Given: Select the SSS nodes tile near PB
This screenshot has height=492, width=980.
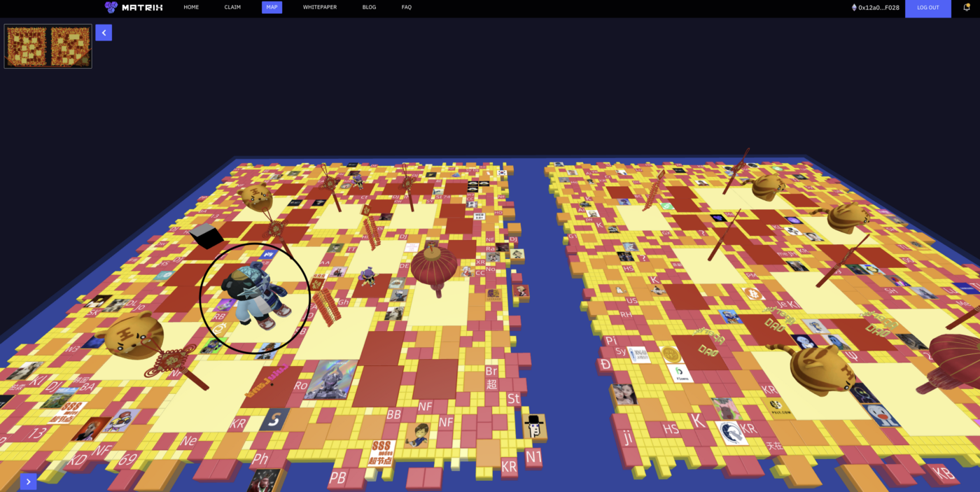Looking at the screenshot, I should click(x=381, y=453).
